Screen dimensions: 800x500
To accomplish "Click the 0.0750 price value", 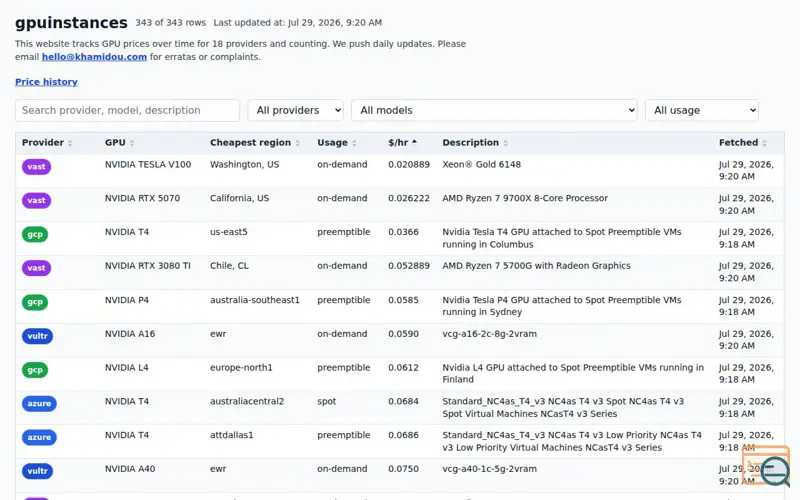I will point(403,468).
